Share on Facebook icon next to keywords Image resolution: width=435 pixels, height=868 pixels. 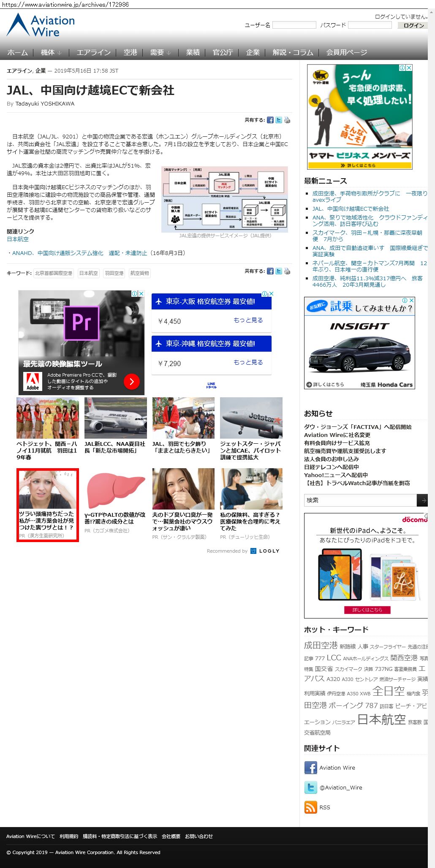pyautogui.click(x=270, y=271)
